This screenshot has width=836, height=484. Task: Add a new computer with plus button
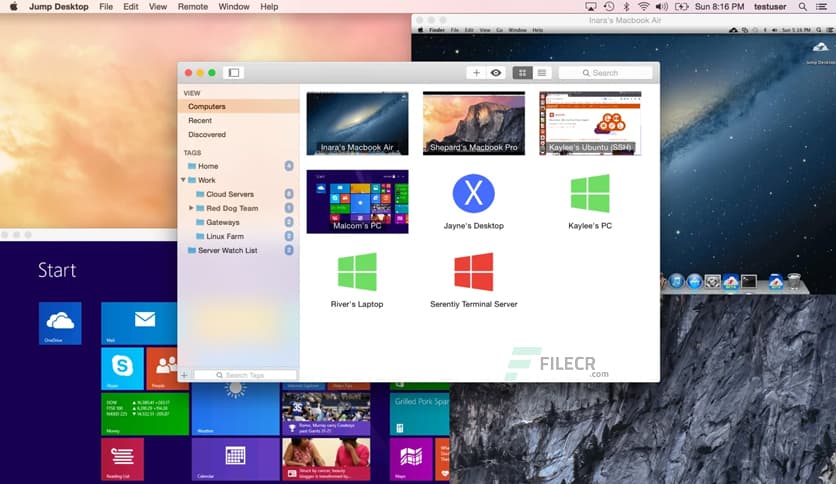click(x=476, y=72)
